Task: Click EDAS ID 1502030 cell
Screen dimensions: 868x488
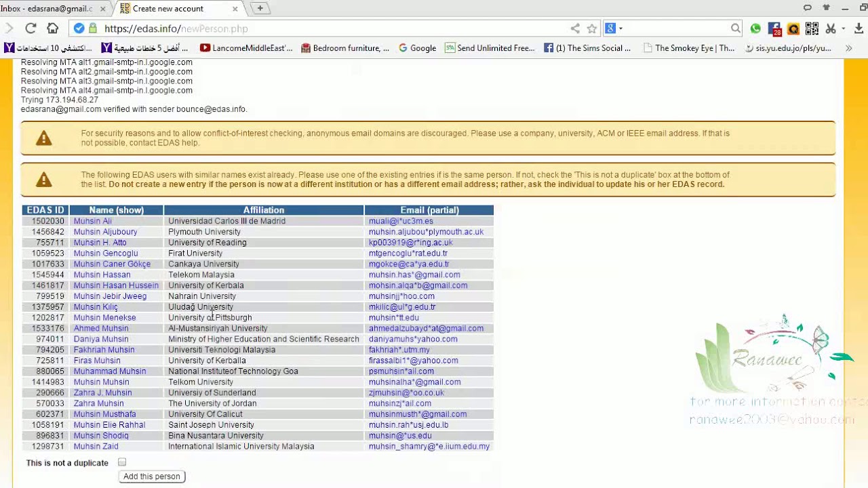Action: 45,221
